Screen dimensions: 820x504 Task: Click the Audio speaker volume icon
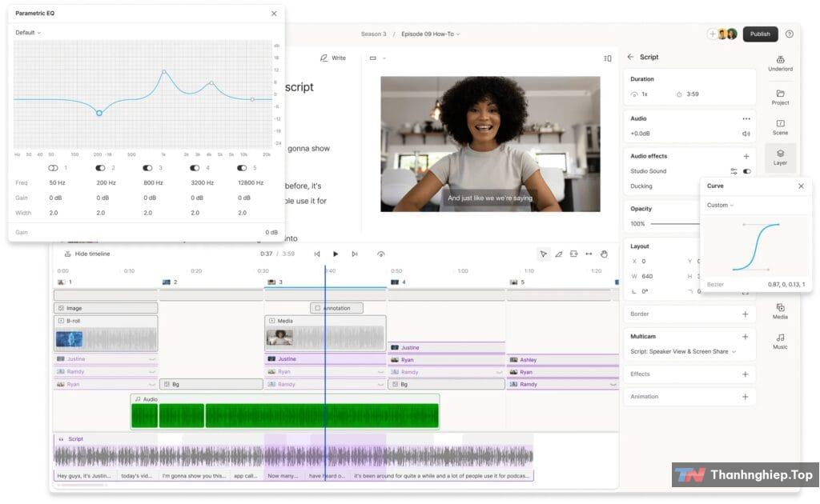click(x=746, y=134)
